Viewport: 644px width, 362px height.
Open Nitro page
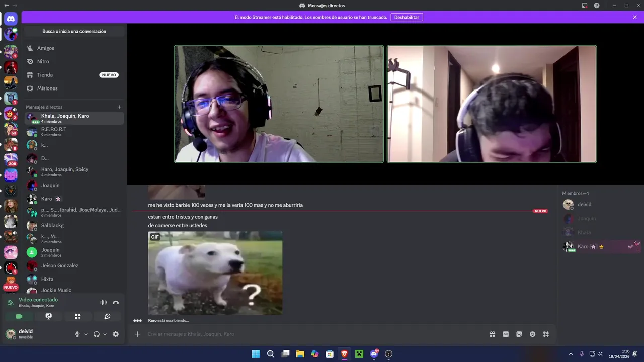point(74,61)
